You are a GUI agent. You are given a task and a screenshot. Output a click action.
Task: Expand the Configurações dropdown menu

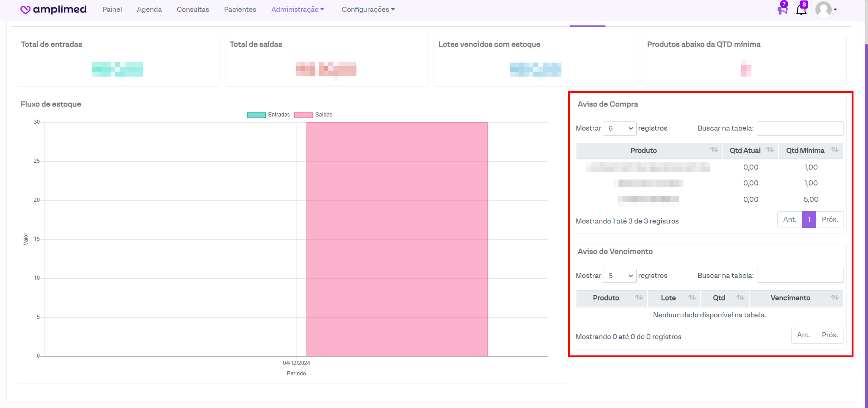click(x=368, y=10)
